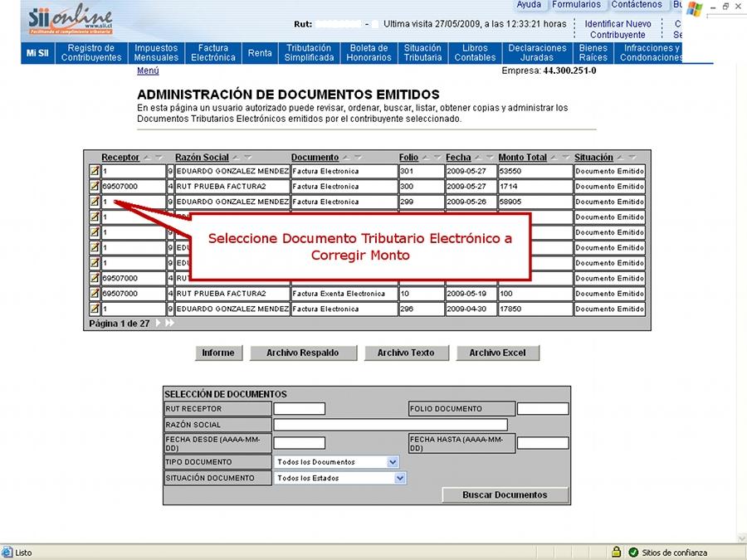Open Libros Contables menu
The height and width of the screenshot is (560, 747).
click(x=475, y=53)
